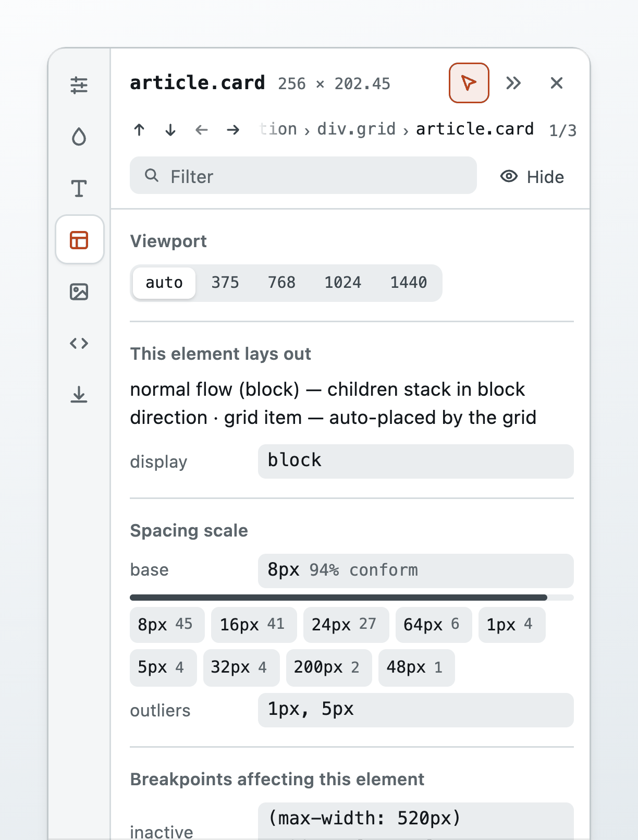638x840 pixels.
Task: Switch viewport to 375
Action: click(x=225, y=283)
